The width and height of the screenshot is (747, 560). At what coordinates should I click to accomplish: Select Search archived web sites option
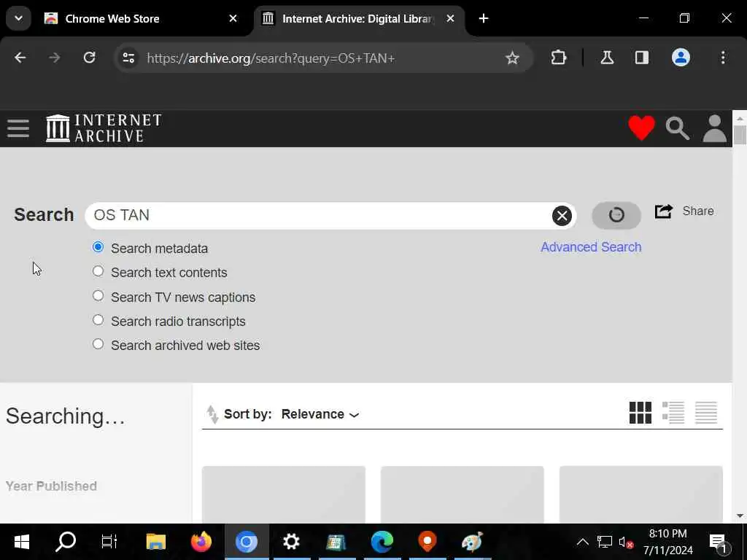pyautogui.click(x=98, y=344)
